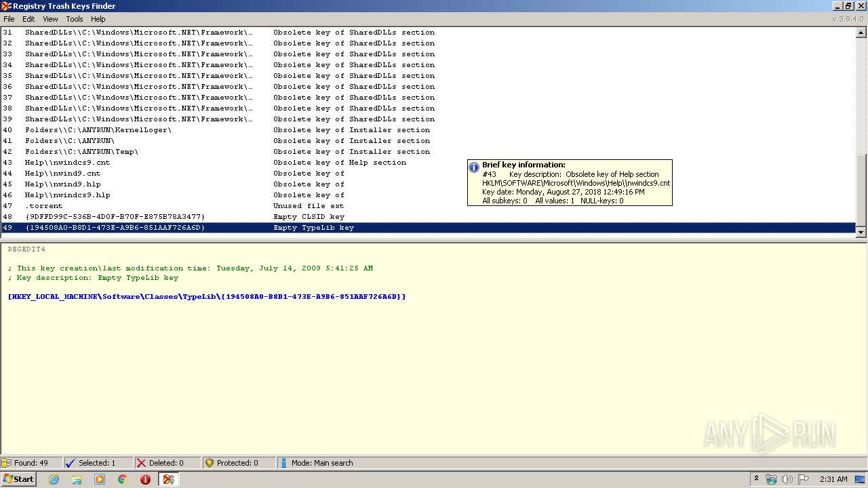Click the Found: 49 status icon

point(7,463)
